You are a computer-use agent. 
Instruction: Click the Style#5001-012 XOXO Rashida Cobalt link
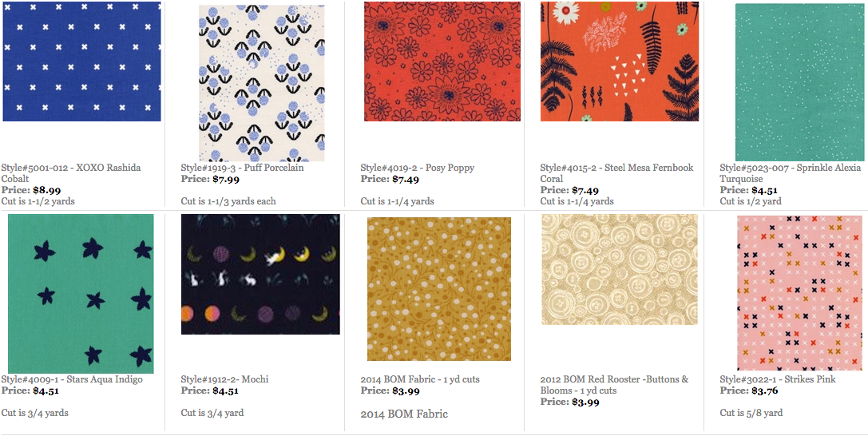(71, 168)
